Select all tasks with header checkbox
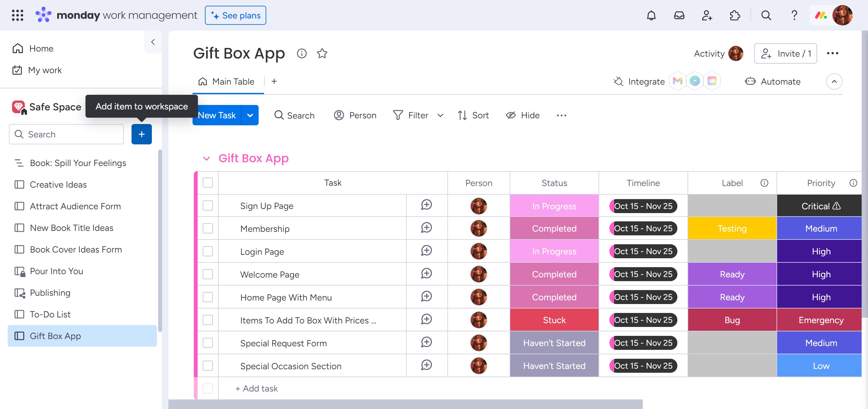 click(207, 183)
